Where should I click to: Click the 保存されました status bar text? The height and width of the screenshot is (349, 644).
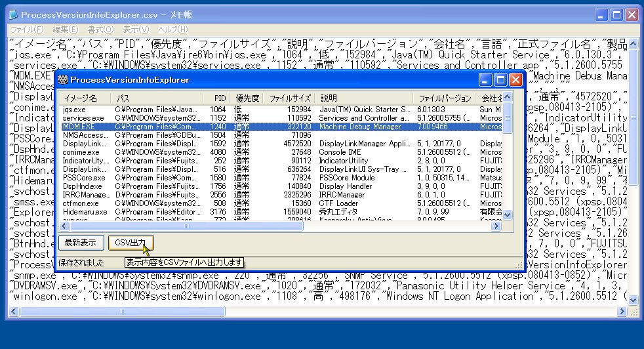(81, 262)
